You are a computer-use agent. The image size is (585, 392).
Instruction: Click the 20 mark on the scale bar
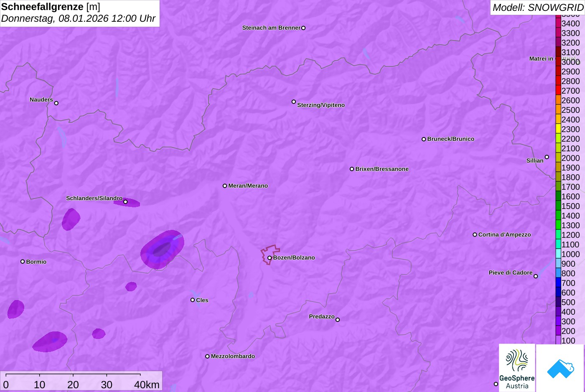point(73,385)
